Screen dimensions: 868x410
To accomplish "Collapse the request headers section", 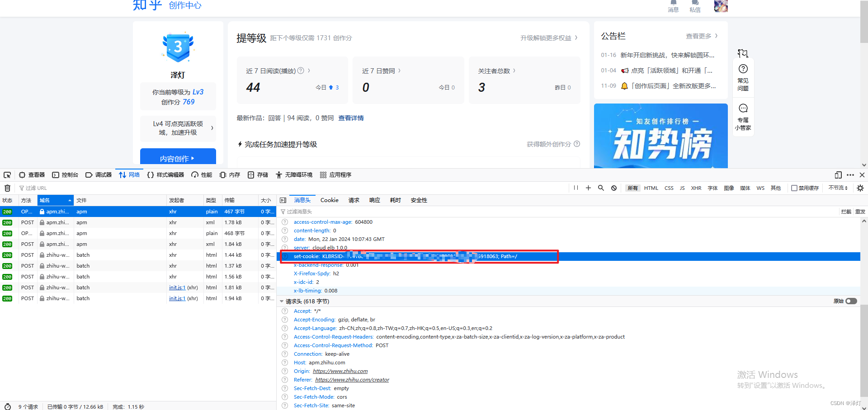I will [x=282, y=302].
